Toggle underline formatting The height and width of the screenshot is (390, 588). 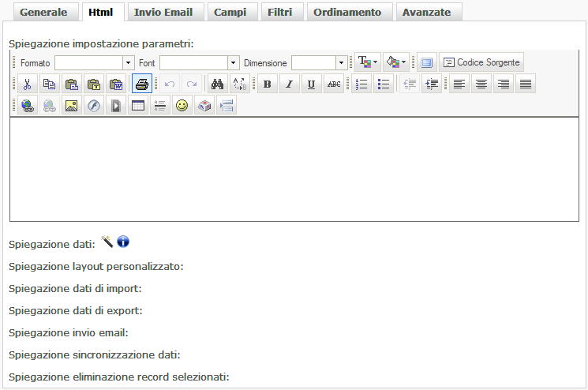(312, 84)
